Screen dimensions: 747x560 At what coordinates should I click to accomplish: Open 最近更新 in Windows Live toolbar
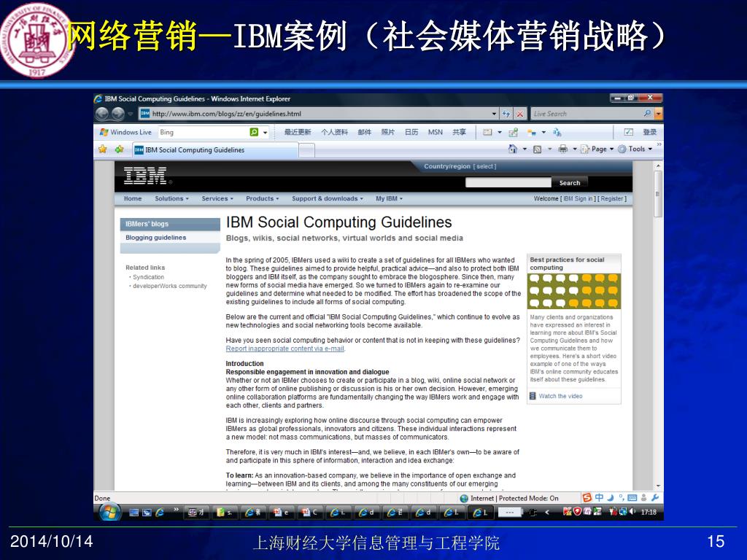pos(298,133)
